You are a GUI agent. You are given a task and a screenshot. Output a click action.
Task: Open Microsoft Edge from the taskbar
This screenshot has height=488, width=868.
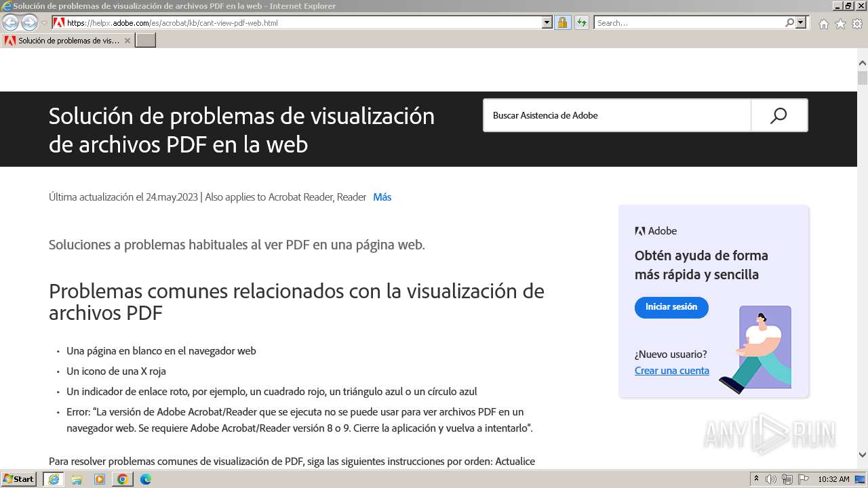(146, 479)
